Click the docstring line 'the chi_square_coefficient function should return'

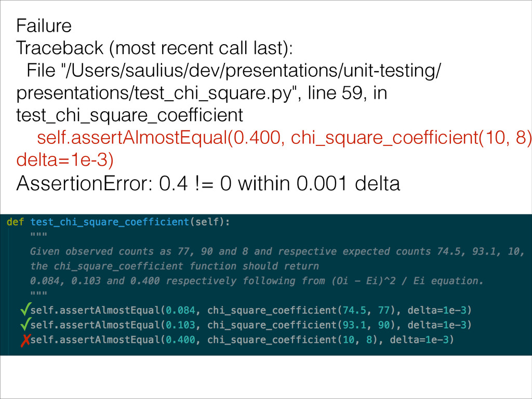pyautogui.click(x=175, y=266)
